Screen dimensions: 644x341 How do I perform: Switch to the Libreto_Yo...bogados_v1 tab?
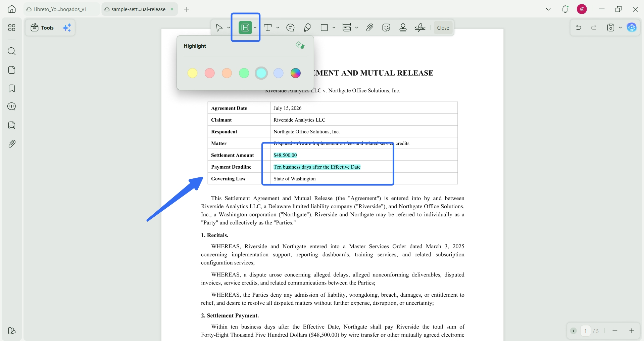(61, 9)
